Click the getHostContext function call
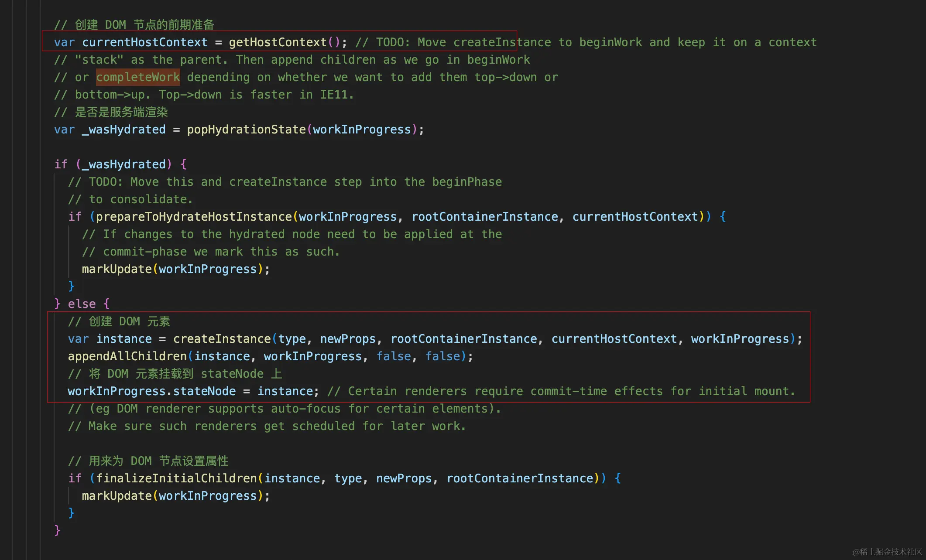The height and width of the screenshot is (560, 926). (278, 42)
